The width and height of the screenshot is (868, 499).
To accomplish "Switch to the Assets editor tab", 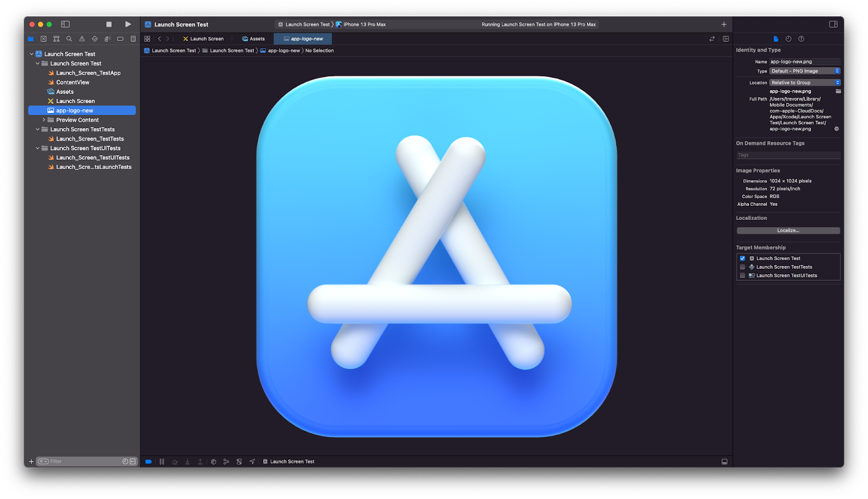I will (x=253, y=39).
